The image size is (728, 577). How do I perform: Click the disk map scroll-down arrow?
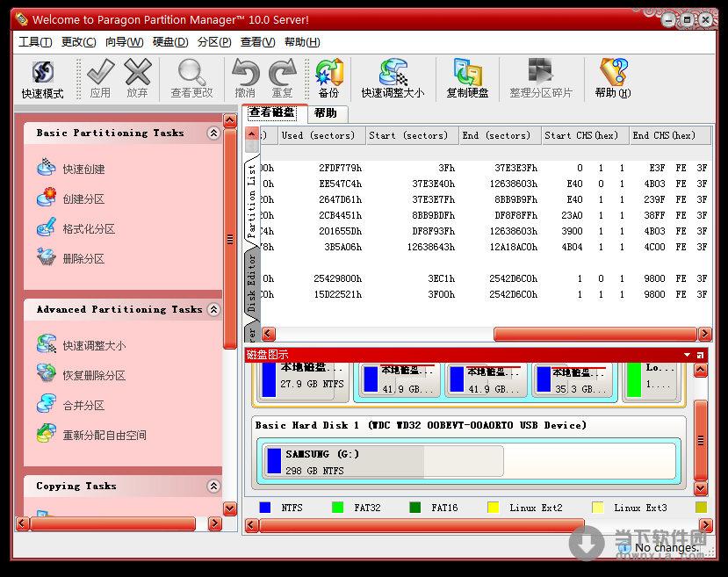point(701,488)
